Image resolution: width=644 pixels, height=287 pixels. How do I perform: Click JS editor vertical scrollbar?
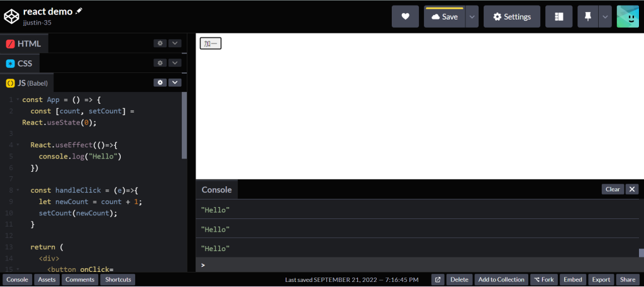(184, 125)
